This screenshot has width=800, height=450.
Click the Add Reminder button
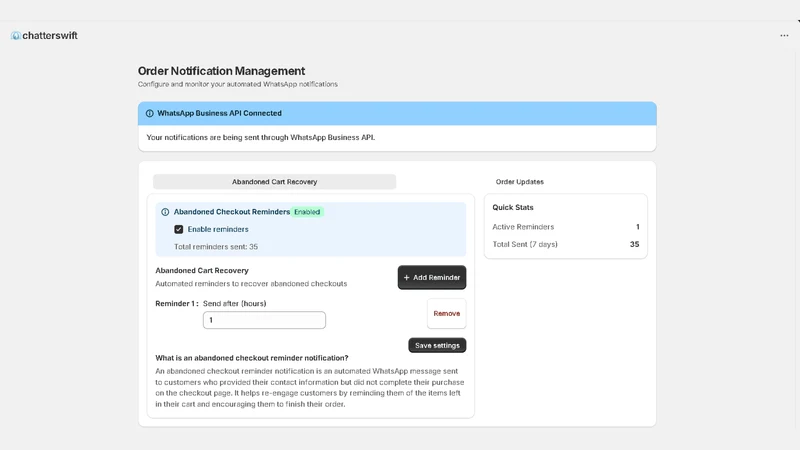(x=432, y=278)
